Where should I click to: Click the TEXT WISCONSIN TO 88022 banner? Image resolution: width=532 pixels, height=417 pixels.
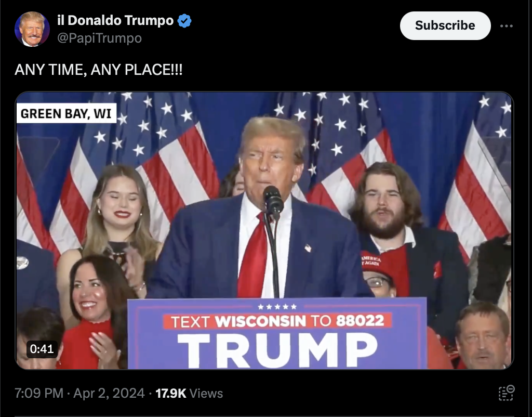[277, 321]
